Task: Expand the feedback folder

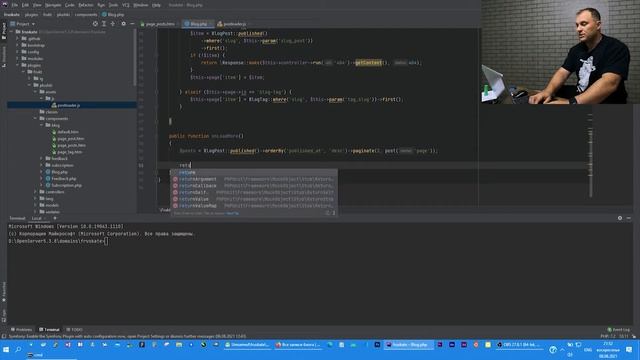Action: click(x=42, y=158)
